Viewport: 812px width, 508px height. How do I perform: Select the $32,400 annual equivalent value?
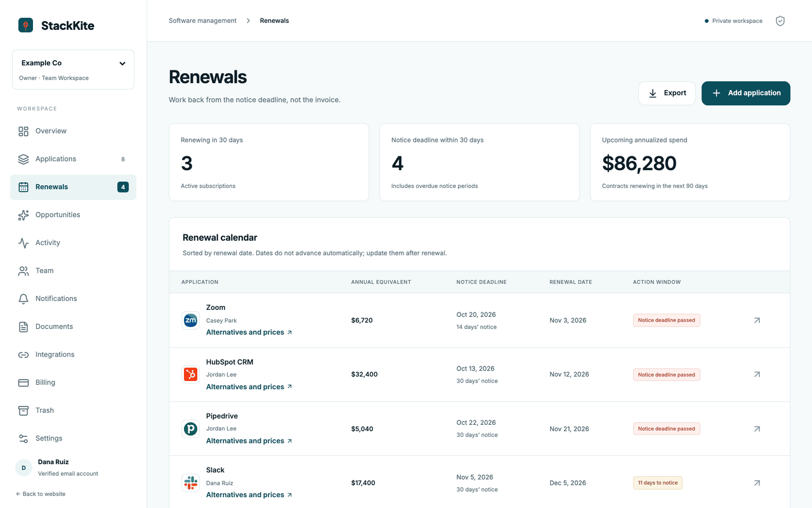click(364, 375)
